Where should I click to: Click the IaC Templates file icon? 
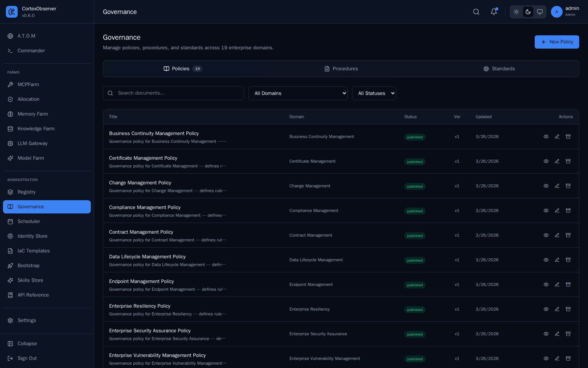pos(10,251)
